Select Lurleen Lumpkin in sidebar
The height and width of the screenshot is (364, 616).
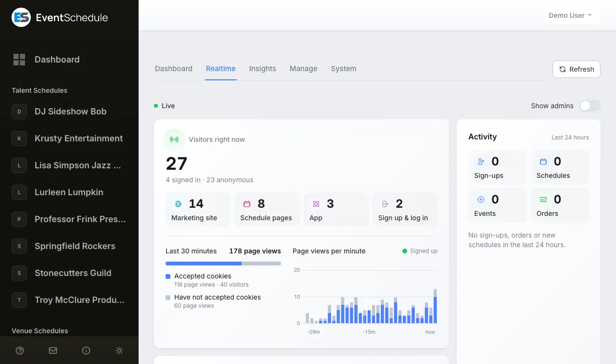point(69,192)
